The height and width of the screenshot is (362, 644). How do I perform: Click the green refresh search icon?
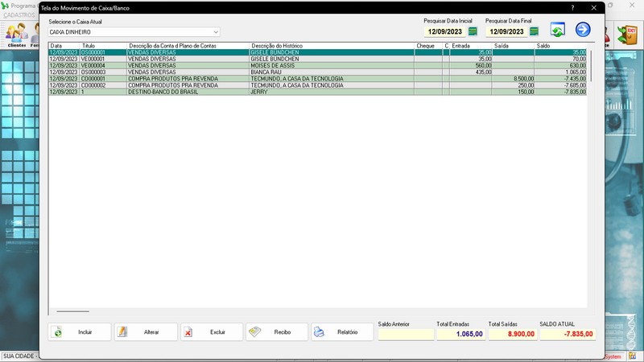[557, 30]
